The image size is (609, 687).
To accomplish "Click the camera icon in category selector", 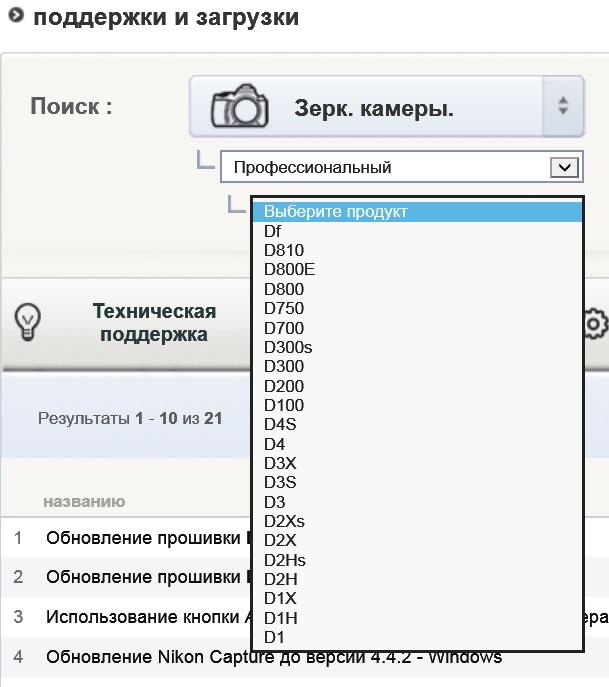I will pos(239,106).
